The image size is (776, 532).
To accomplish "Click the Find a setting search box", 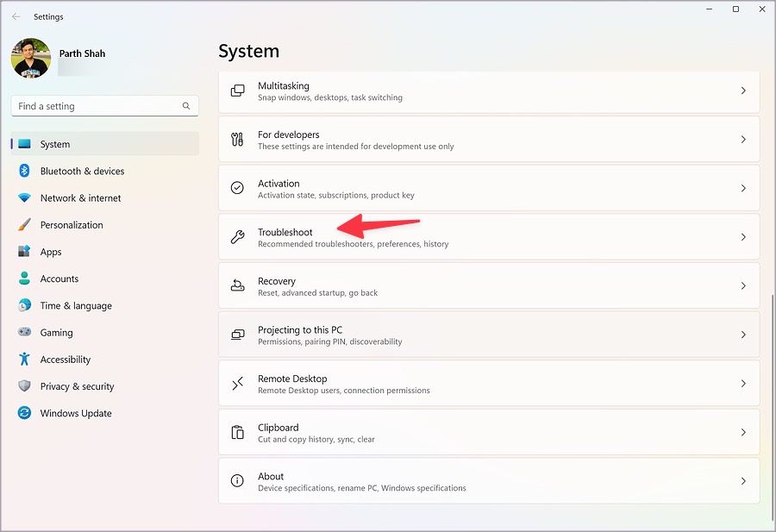I will coord(105,106).
